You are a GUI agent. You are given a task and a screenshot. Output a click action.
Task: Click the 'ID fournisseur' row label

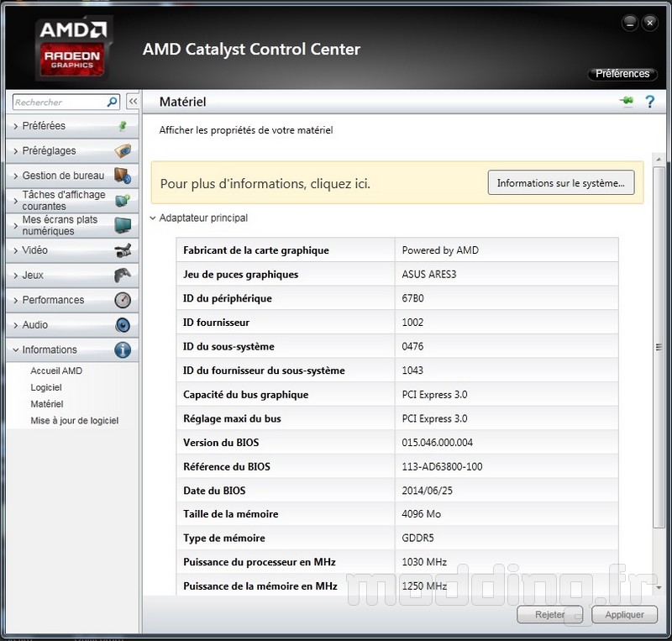click(x=216, y=323)
